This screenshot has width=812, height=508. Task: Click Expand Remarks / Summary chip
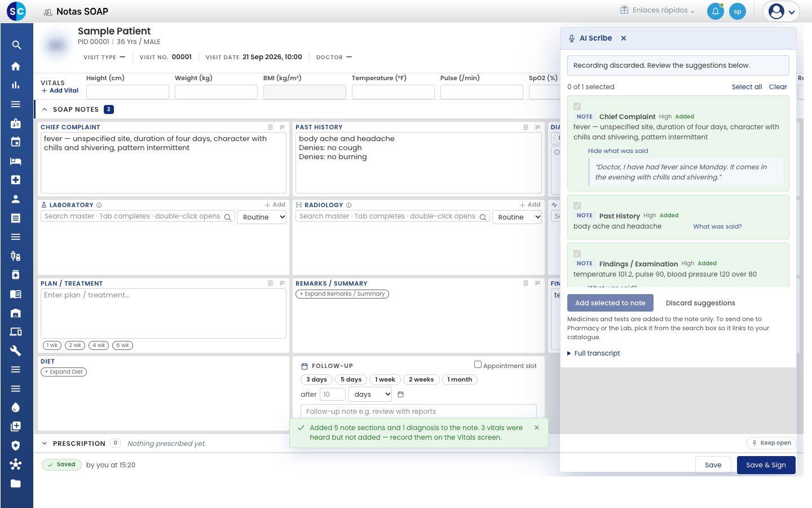[342, 294]
